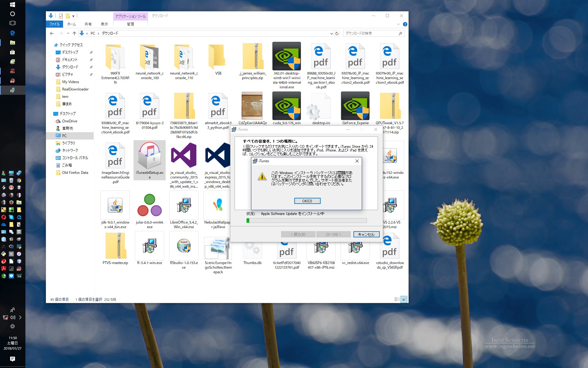The width and height of the screenshot is (588, 368).
Task: Click the refresh button beside address bar
Action: (337, 33)
